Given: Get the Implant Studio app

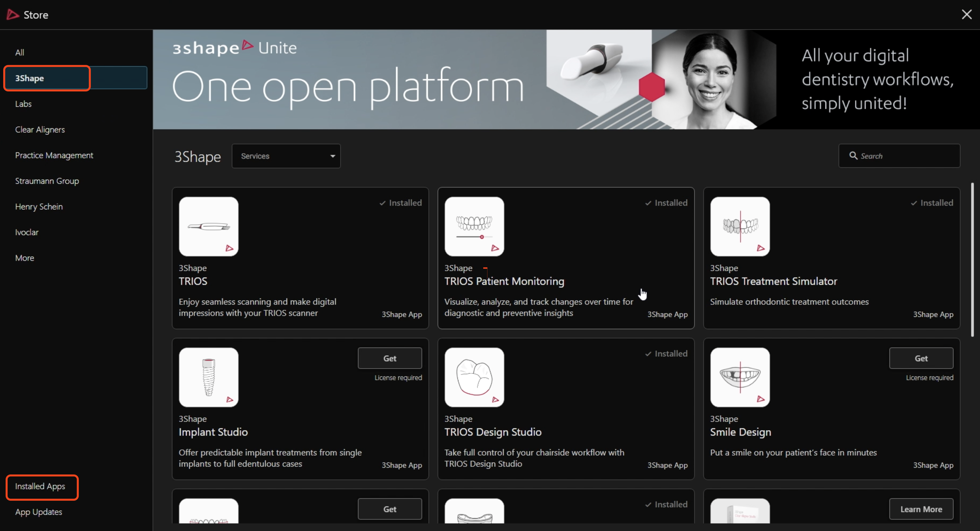Looking at the screenshot, I should (x=390, y=358).
